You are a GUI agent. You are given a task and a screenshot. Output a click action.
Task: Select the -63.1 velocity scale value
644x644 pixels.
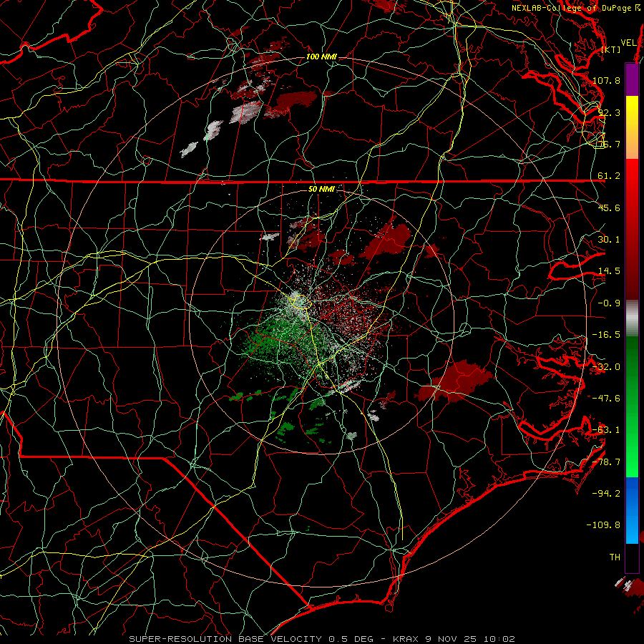point(606,430)
